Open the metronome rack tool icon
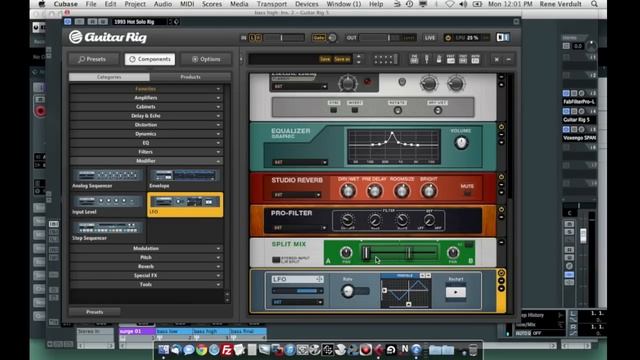640x360 pixels. (x=439, y=59)
